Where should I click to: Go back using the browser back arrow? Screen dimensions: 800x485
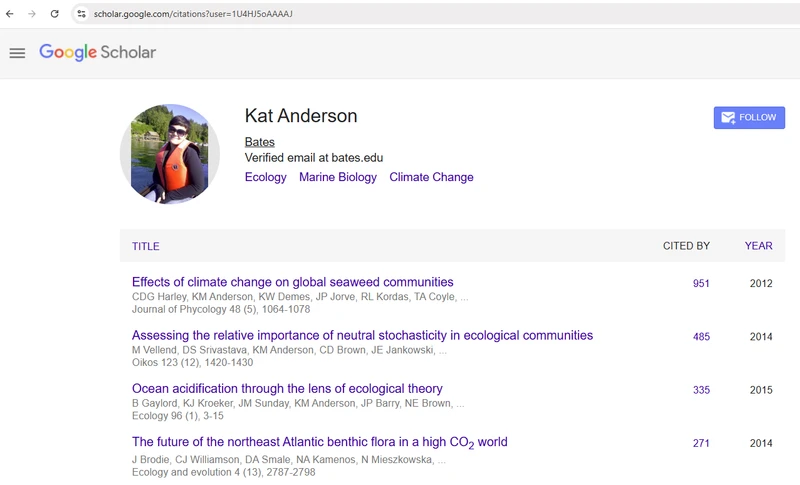10,14
